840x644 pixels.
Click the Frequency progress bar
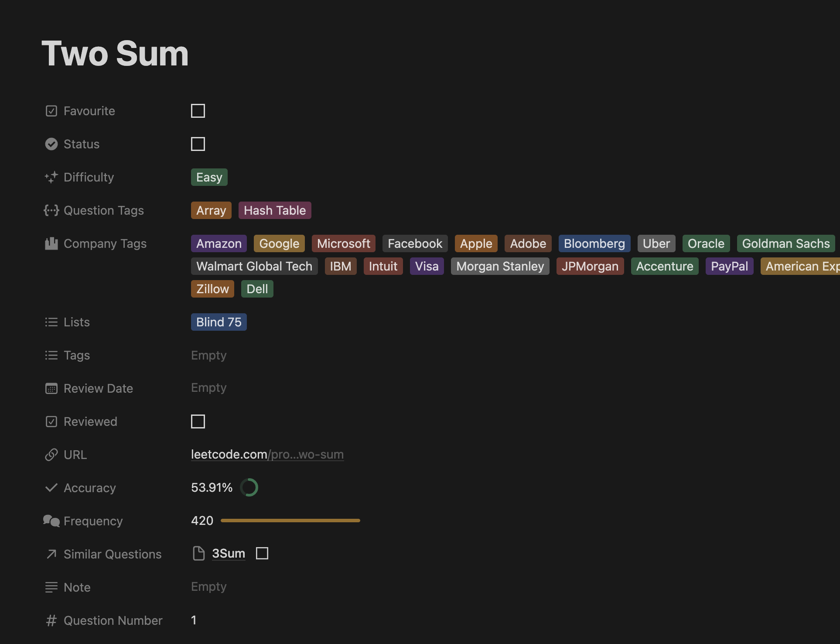point(290,521)
